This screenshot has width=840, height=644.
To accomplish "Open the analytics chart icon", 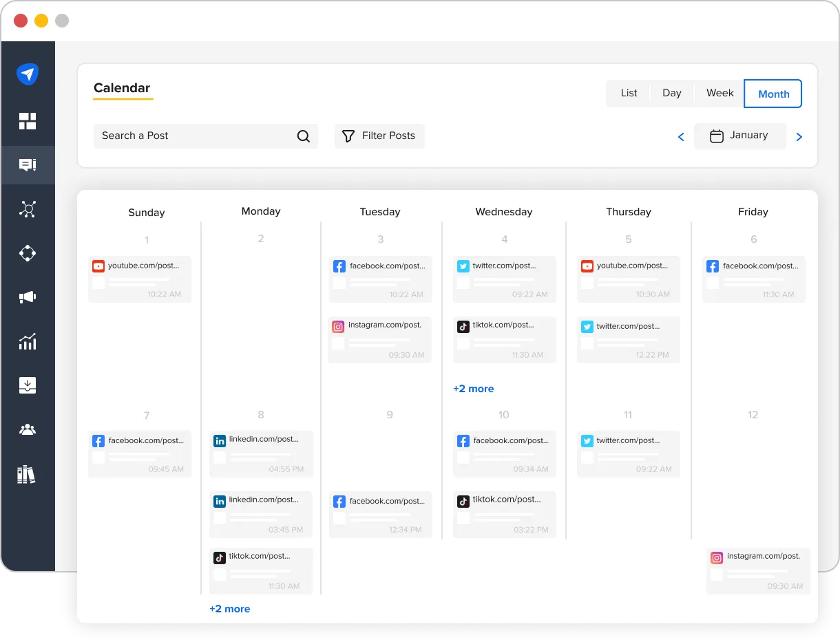I will point(28,341).
